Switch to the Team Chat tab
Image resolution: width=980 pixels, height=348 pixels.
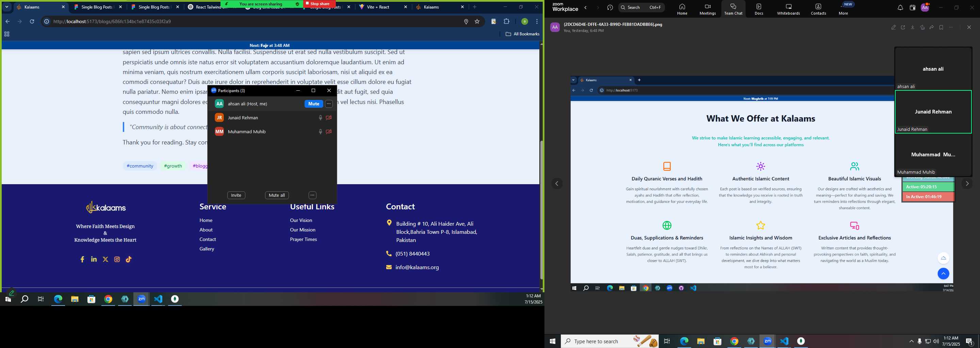click(x=733, y=9)
